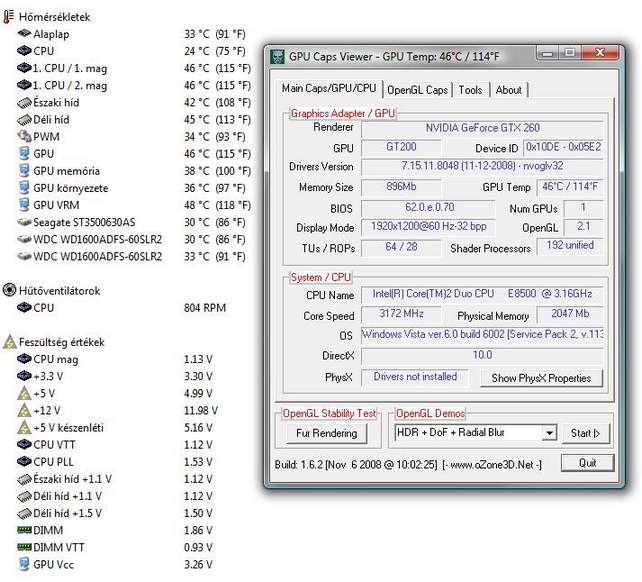Image resolution: width=642 pixels, height=582 pixels.
Task: Click the chip icon for 1. CPU / 1. mag
Action: [24, 68]
